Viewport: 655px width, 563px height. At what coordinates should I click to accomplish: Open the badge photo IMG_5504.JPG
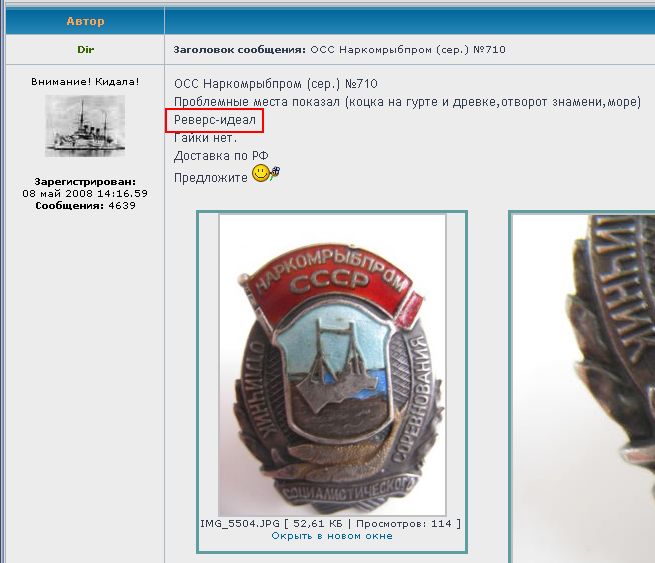tap(332, 365)
